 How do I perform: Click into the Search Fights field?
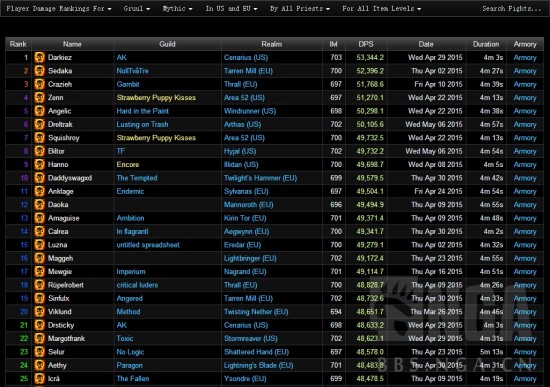(x=511, y=8)
